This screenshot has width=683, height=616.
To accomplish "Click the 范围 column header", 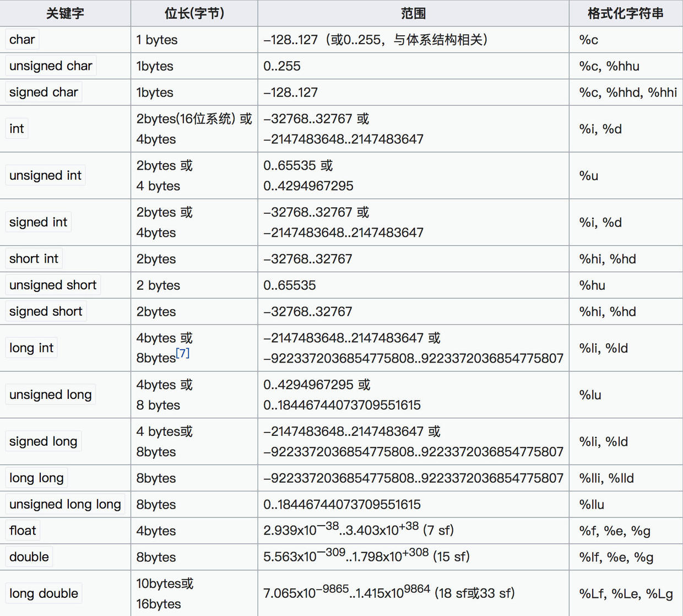I will (x=413, y=13).
